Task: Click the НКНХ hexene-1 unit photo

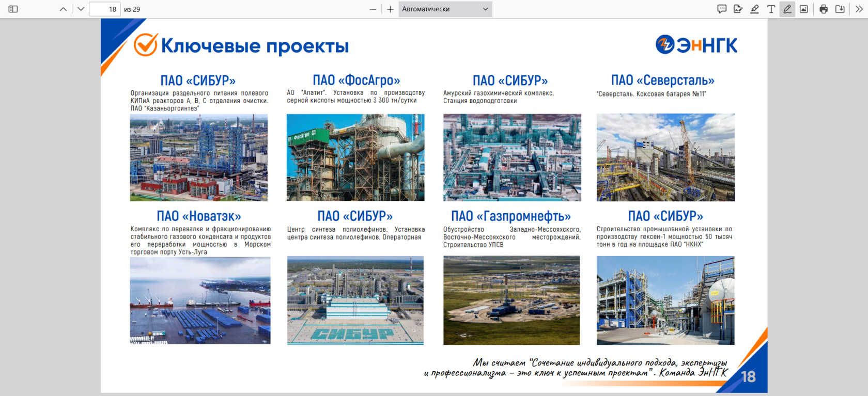Action: (x=665, y=300)
